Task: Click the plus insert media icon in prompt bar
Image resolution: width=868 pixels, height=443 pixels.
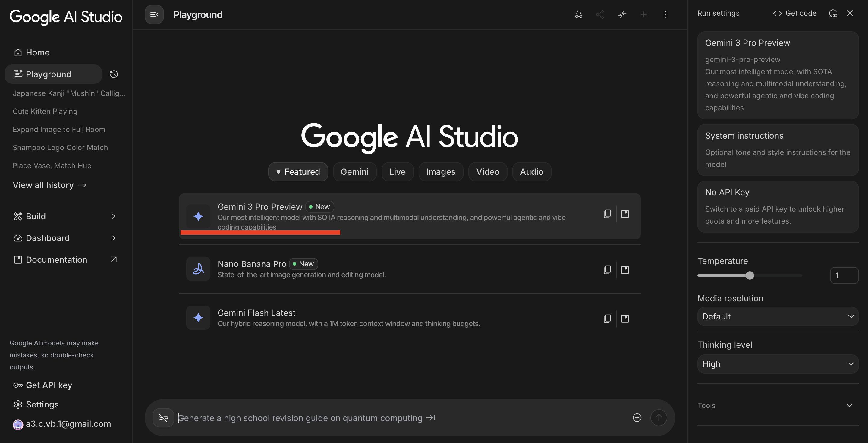Action: coord(637,418)
